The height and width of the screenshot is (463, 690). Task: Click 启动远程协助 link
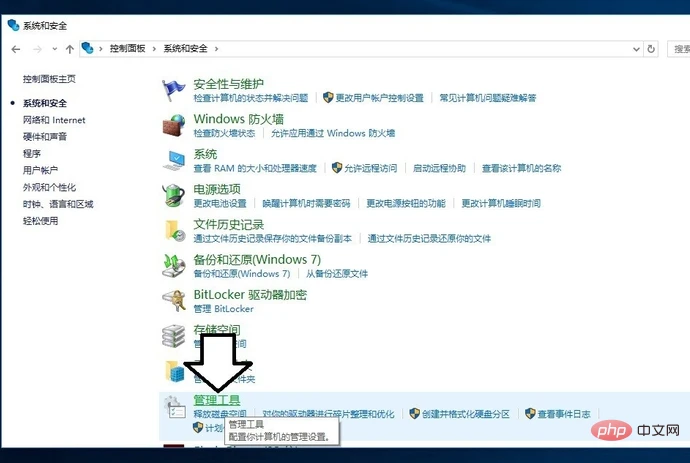[439, 168]
